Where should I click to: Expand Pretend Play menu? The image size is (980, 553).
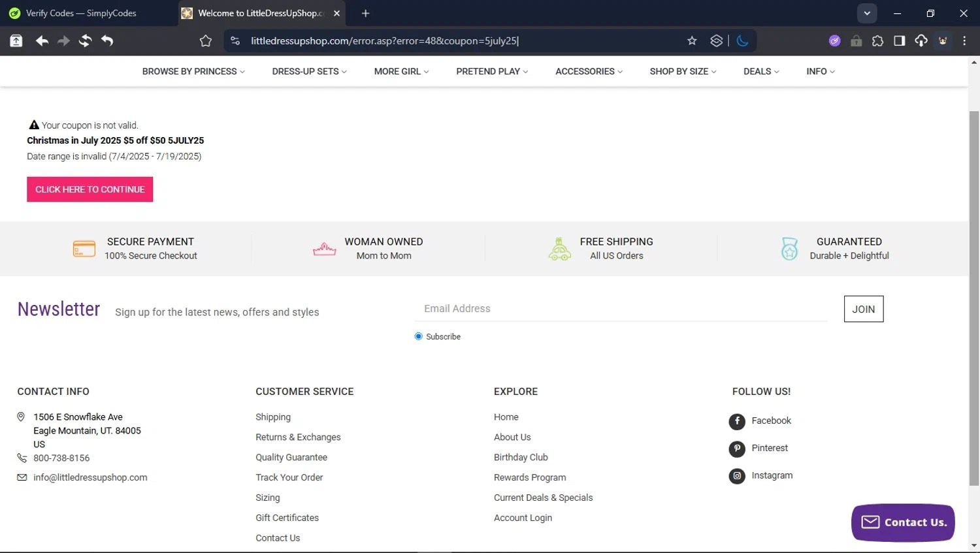click(492, 71)
